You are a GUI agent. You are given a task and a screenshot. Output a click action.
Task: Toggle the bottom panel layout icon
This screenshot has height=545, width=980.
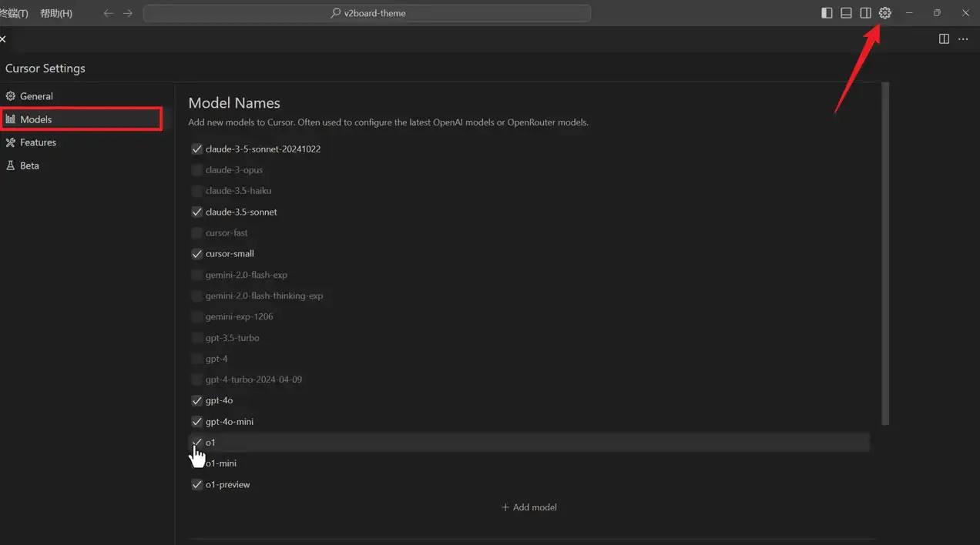point(846,13)
